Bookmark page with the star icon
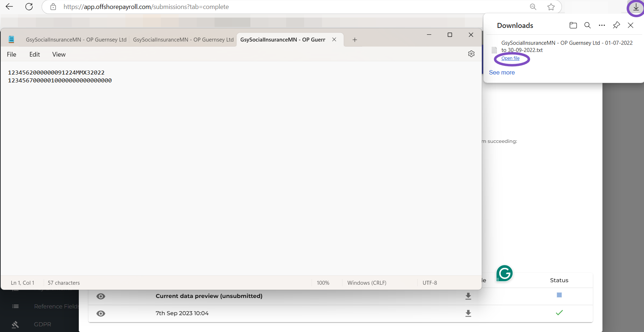 [551, 7]
